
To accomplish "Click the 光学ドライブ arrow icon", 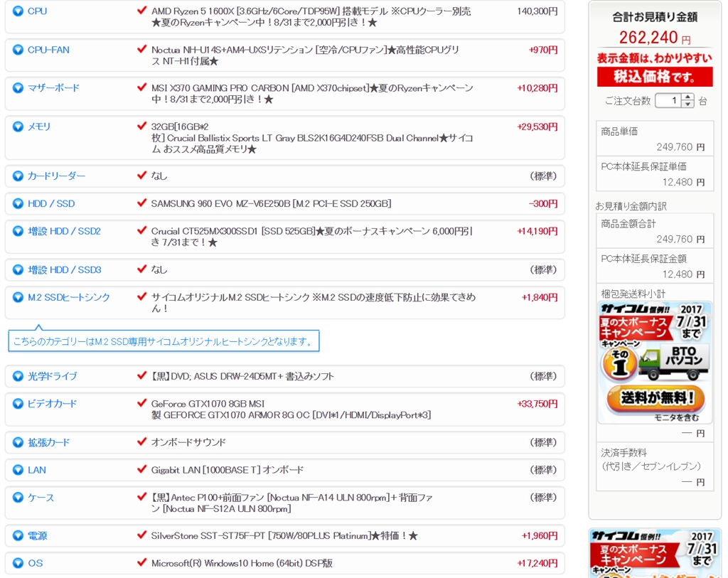I will (x=18, y=376).
